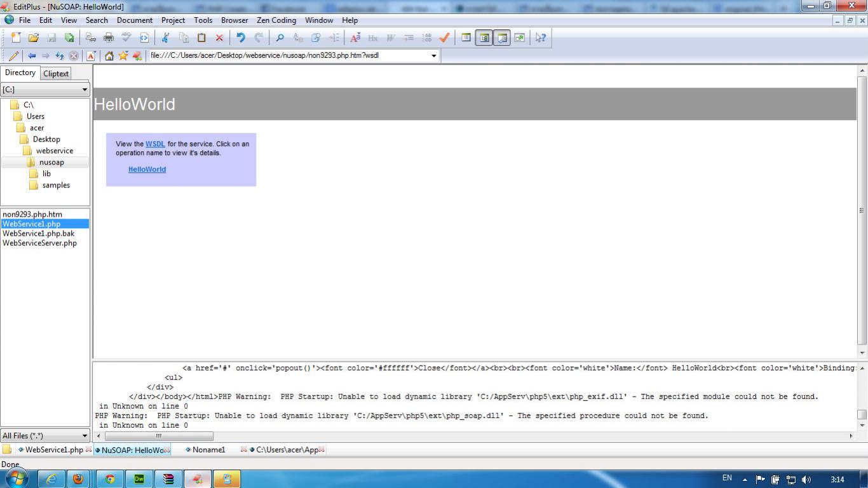Click the Undo arrow icon
Viewport: 868px width, 488px height.
[x=241, y=37]
